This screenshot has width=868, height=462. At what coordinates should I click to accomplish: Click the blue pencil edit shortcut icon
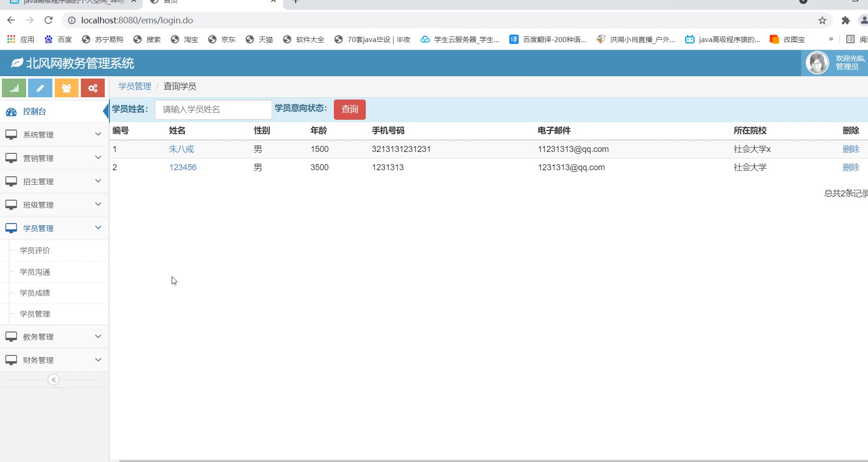[40, 88]
